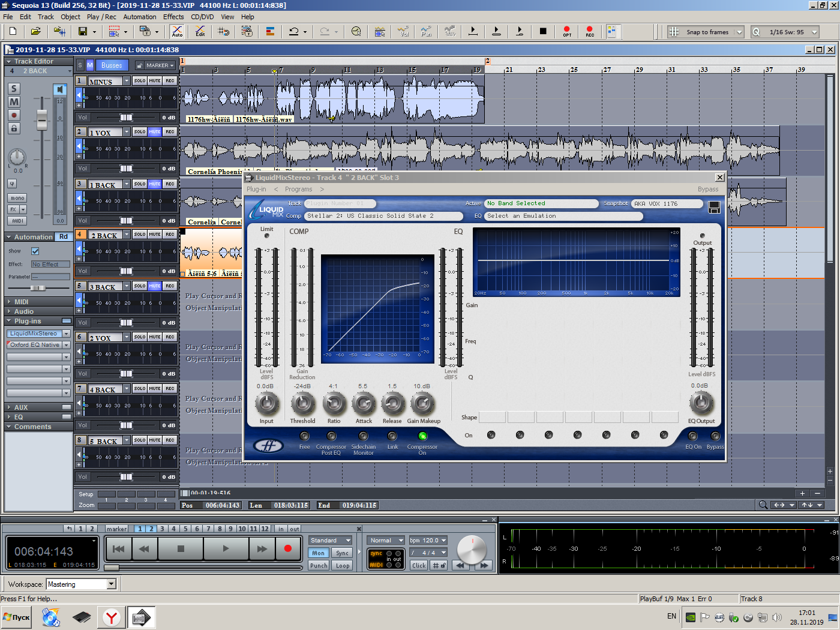Screen dimensions: 840x630
Task: Open the Effects menu
Action: click(173, 17)
